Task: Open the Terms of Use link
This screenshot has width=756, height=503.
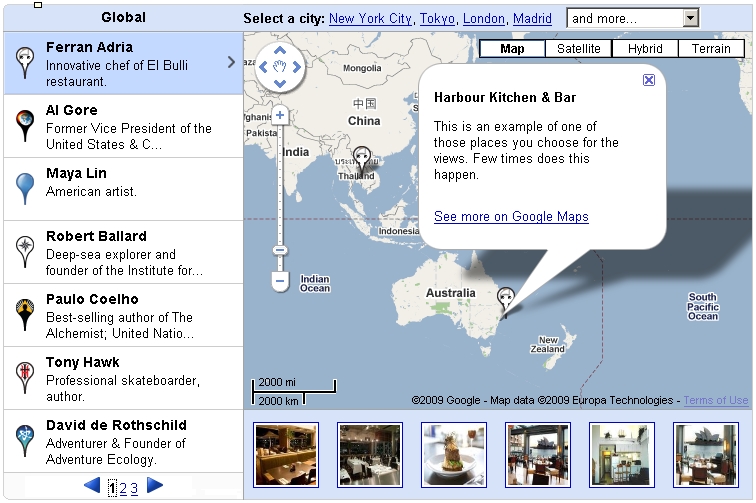Action: coord(716,400)
